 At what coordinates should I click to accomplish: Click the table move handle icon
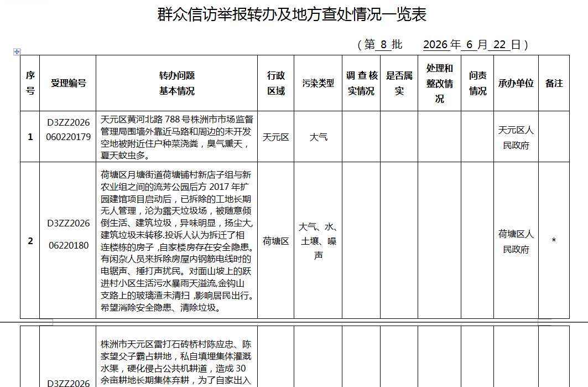tap(17, 51)
